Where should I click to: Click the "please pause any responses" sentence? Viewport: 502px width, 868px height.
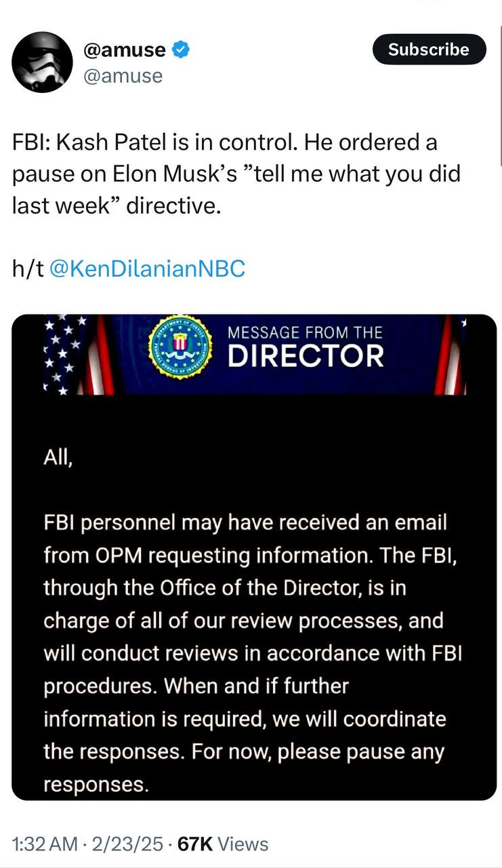coord(244,768)
